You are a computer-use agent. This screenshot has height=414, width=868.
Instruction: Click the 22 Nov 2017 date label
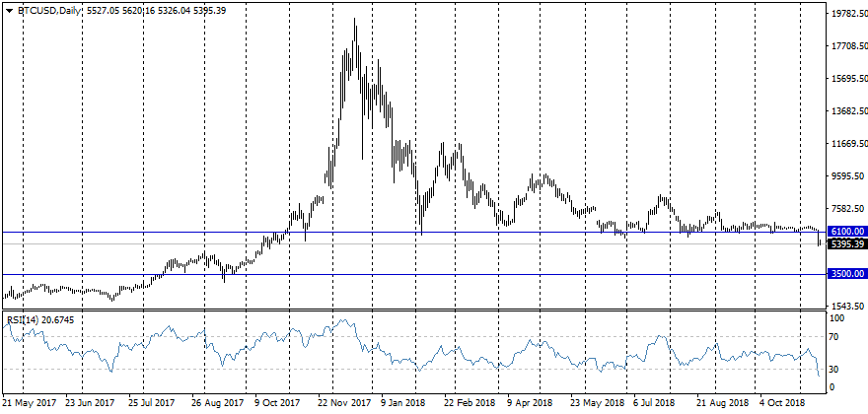click(342, 403)
